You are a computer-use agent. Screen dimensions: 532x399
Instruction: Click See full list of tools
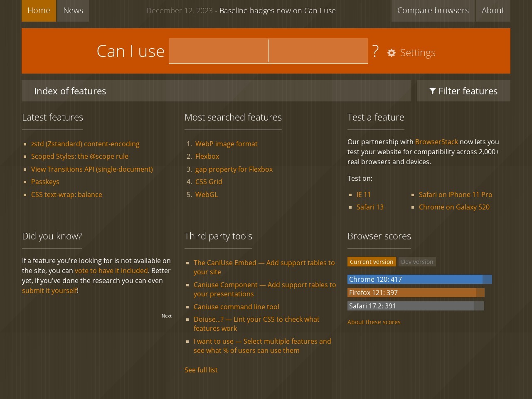tap(201, 370)
